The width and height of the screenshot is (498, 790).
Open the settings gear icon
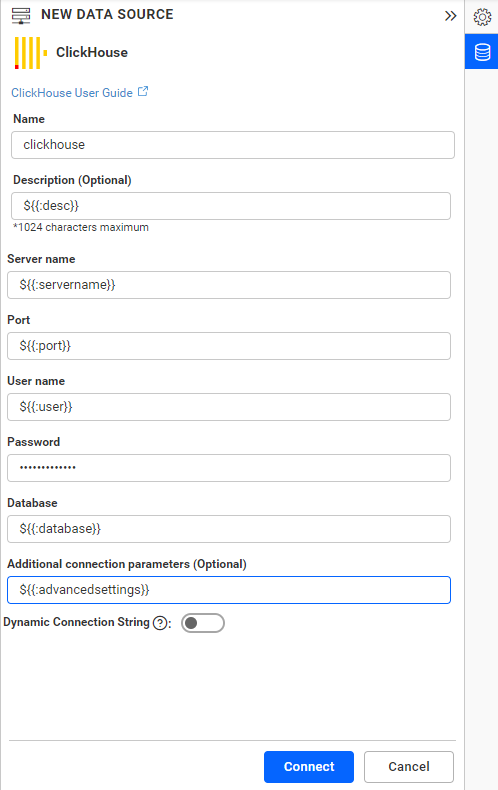(x=482, y=17)
